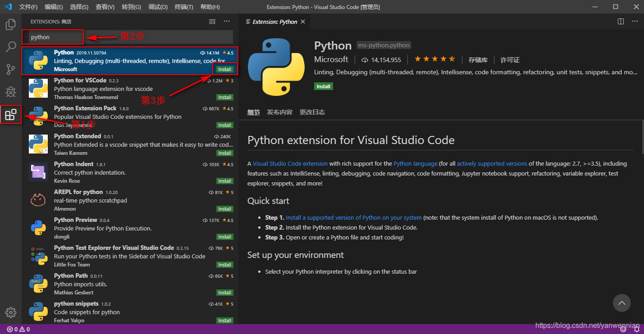Click the filter list icon in Extensions header

[212, 22]
